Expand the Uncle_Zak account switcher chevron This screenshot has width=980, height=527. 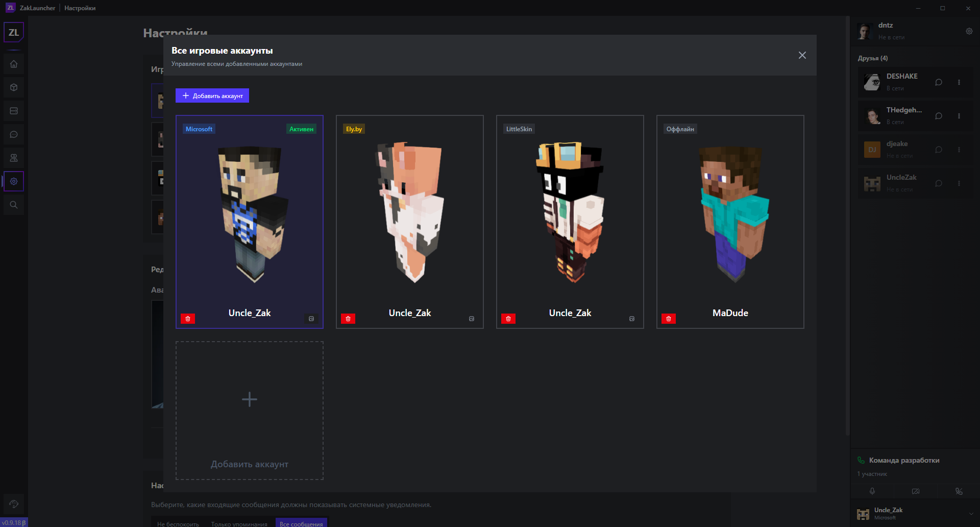pos(971,514)
